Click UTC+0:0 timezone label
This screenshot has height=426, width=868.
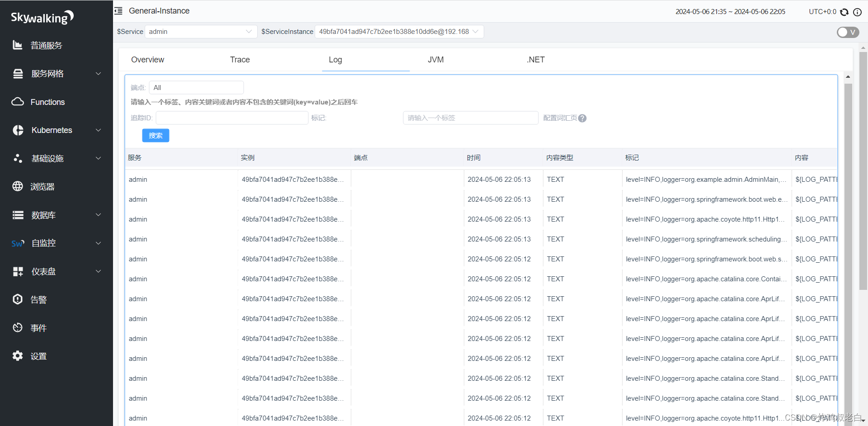822,12
